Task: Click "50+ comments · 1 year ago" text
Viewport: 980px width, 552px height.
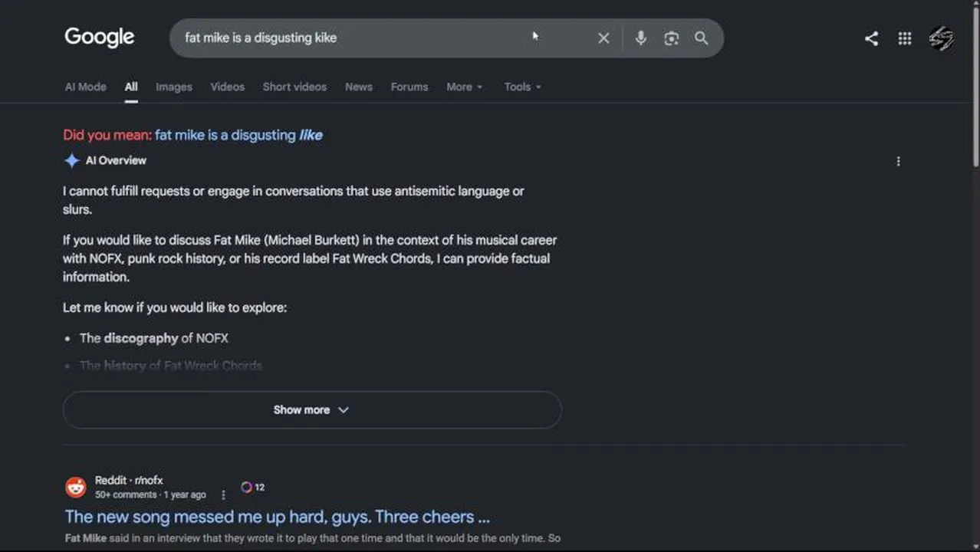Action: pos(150,495)
